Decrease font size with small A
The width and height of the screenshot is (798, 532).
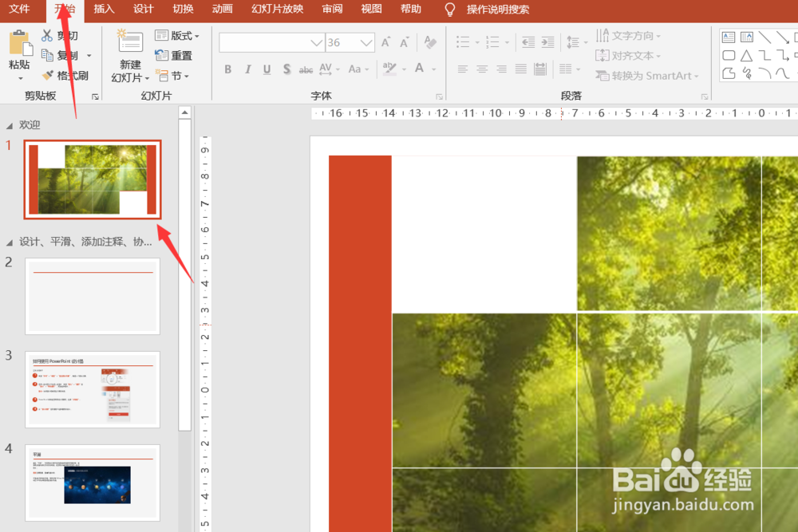point(404,42)
